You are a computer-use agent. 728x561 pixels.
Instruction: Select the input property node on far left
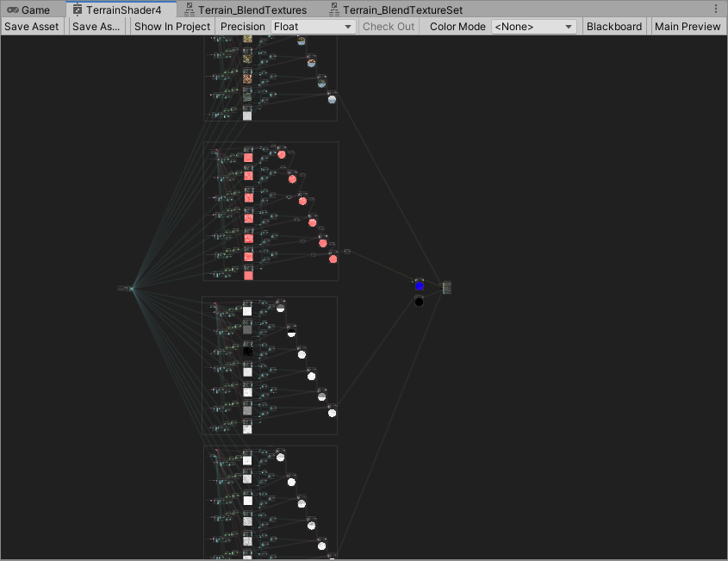(124, 289)
